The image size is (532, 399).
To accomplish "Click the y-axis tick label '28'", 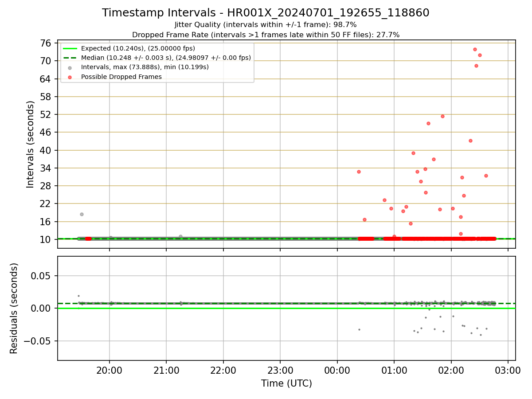I will (x=46, y=186).
